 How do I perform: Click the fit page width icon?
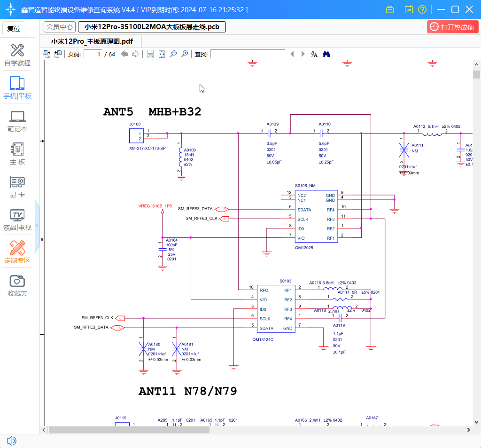(x=150, y=54)
